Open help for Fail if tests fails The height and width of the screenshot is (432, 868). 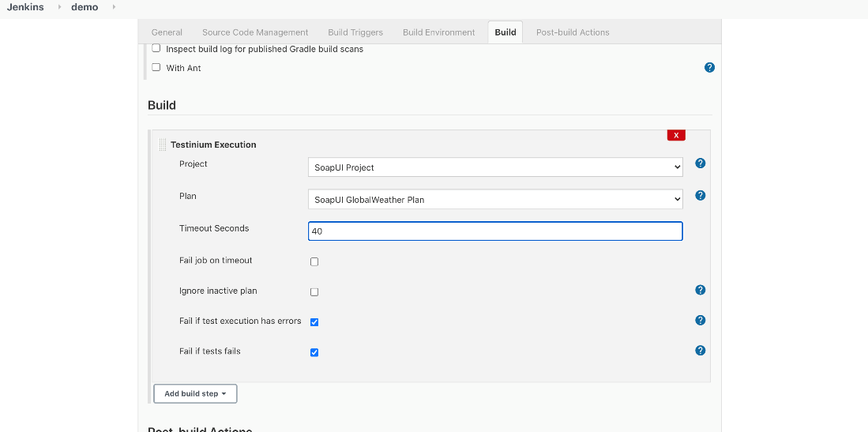pyautogui.click(x=700, y=351)
